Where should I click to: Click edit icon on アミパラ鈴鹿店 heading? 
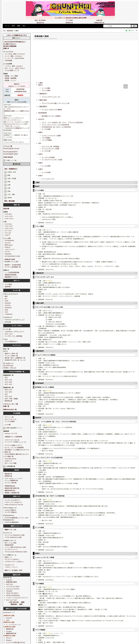point(136,630)
